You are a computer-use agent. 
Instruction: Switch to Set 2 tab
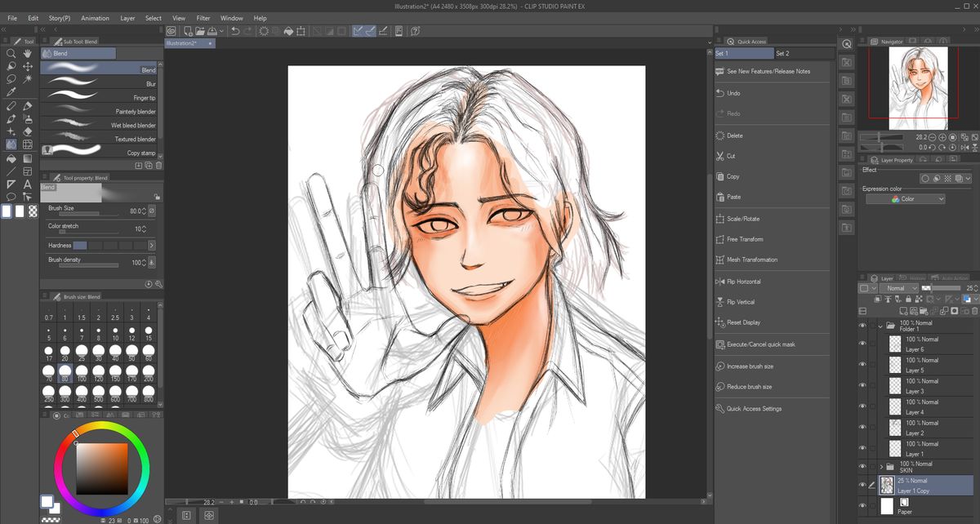pyautogui.click(x=782, y=53)
